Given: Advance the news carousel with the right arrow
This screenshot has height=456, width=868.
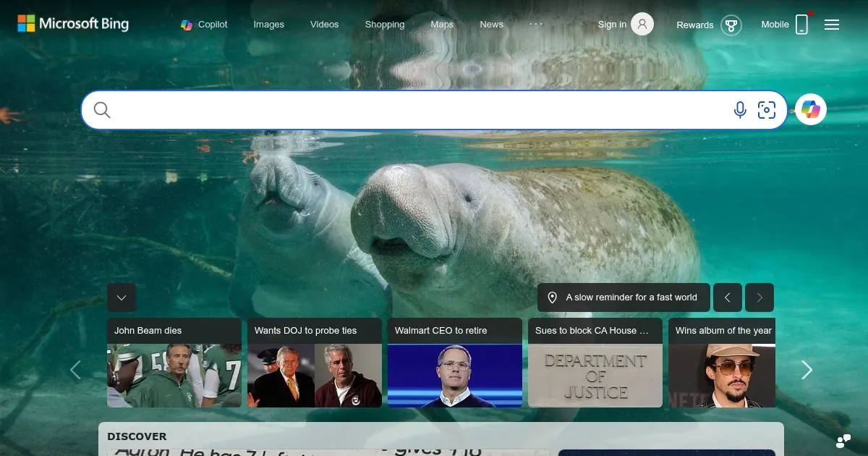Looking at the screenshot, I should (x=807, y=370).
